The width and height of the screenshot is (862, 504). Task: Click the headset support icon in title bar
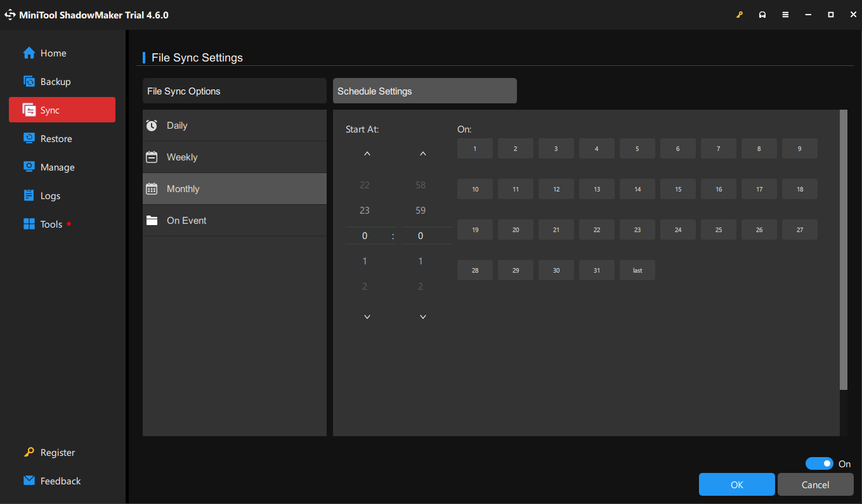point(762,15)
